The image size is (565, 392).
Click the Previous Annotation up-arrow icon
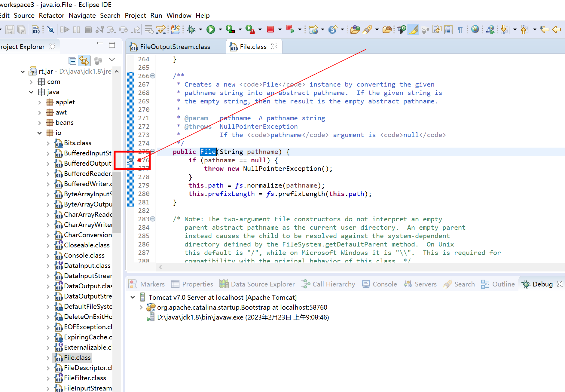(524, 29)
